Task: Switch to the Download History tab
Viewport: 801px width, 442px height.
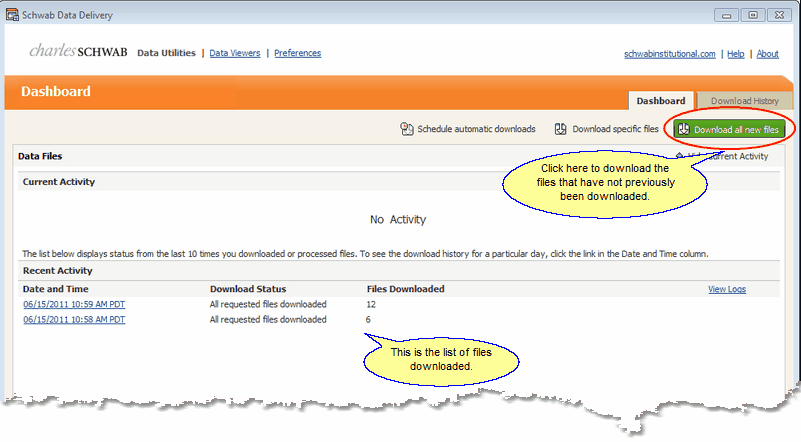Action: coord(744,101)
